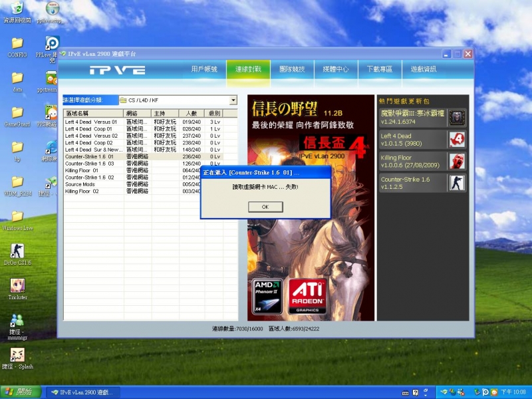Click the AMD Phenom II badge
Image resolution: width=532 pixels, height=399 pixels.
[267, 296]
